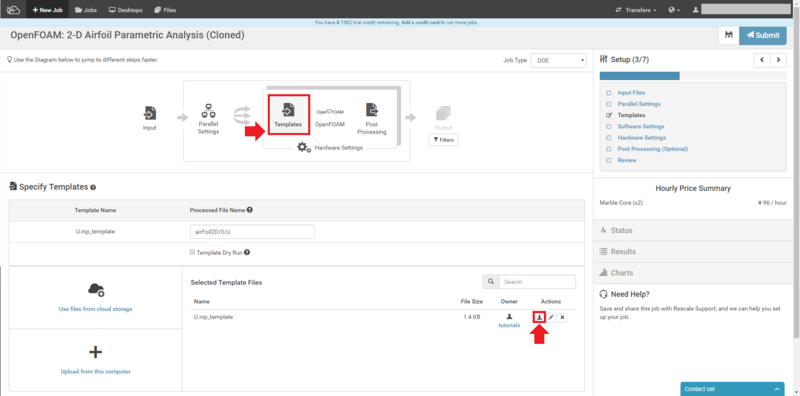Go to previous setup step arrow
Image resolution: width=800 pixels, height=396 pixels.
[x=762, y=60]
